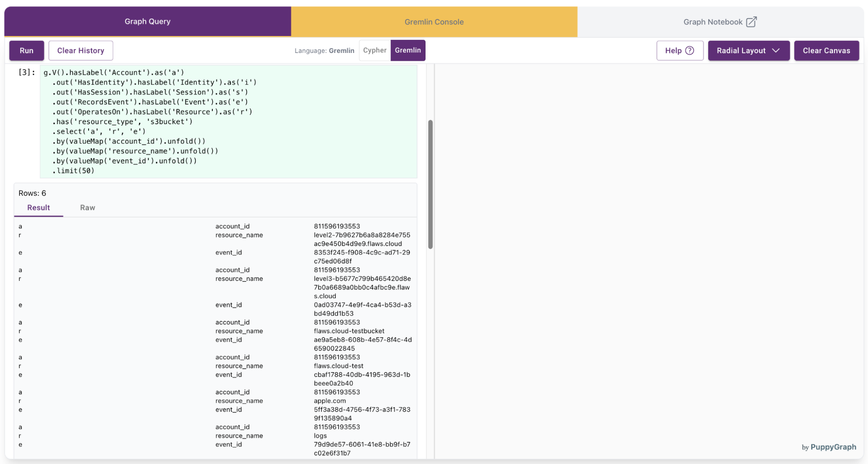The width and height of the screenshot is (868, 464).
Task: Keep Gremlin language selected
Action: coord(407,50)
